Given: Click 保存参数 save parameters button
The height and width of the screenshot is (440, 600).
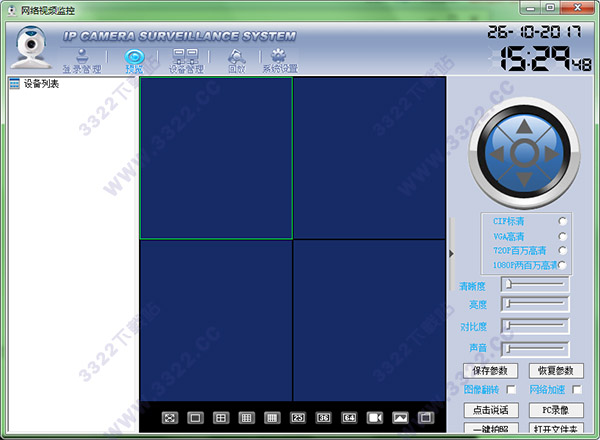Looking at the screenshot, I should [x=490, y=370].
